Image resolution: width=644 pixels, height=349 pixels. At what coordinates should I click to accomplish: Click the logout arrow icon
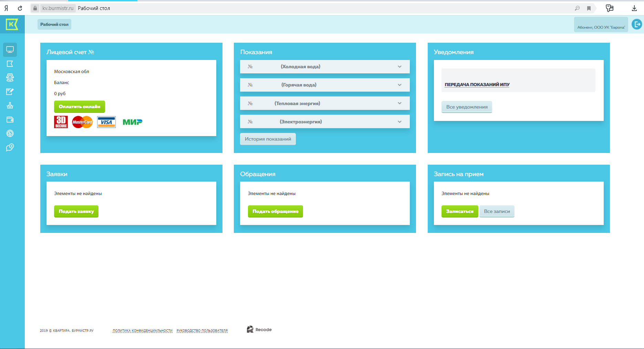point(637,24)
